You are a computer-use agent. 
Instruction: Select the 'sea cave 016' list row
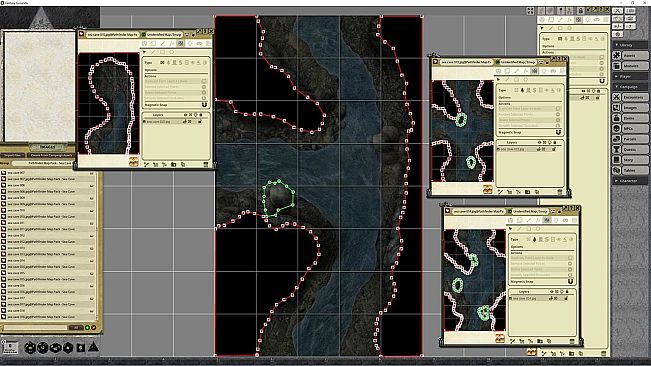tap(48, 285)
